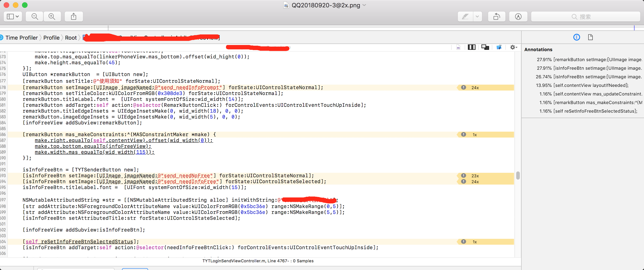Select the Extended Detail 'E' tab

pyautogui.click(x=577, y=37)
